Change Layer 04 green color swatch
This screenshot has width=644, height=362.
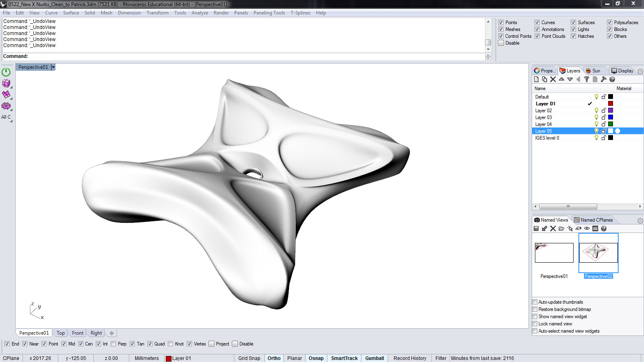tap(611, 124)
